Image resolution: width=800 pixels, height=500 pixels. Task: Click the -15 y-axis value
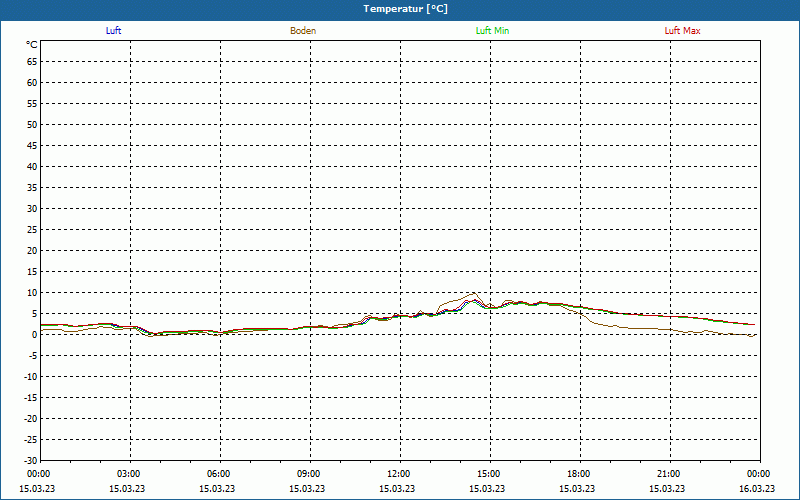coord(31,397)
